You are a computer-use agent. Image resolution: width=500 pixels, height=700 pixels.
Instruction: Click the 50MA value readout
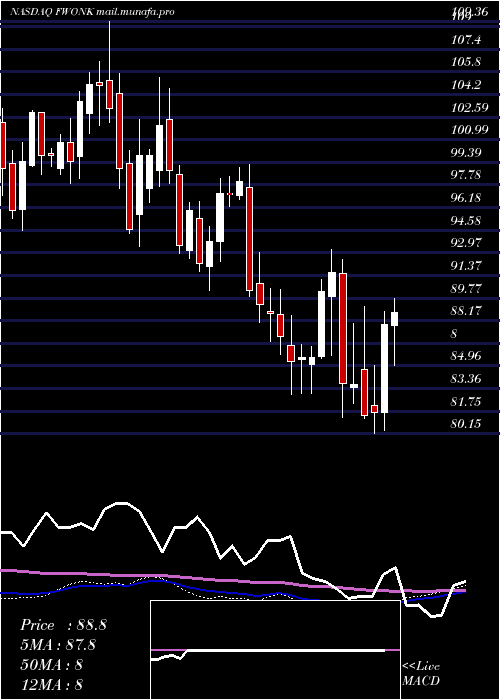[x=52, y=665]
